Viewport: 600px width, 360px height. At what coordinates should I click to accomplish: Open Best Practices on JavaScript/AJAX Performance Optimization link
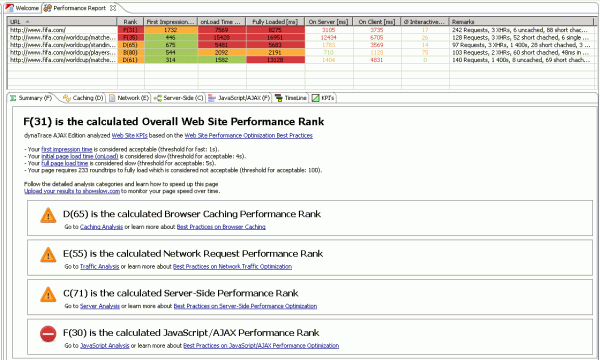(261, 345)
